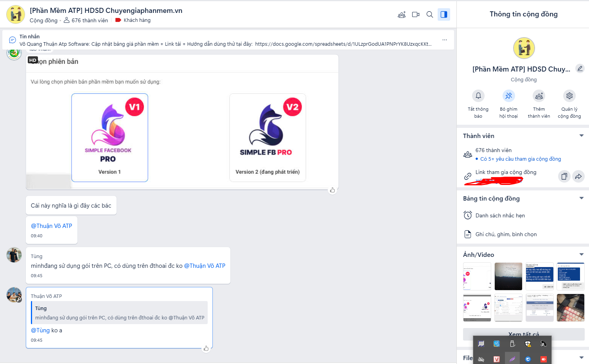This screenshot has height=364, width=589.
Task: Open the Google Sheets link in pinned message
Action: 343,44
